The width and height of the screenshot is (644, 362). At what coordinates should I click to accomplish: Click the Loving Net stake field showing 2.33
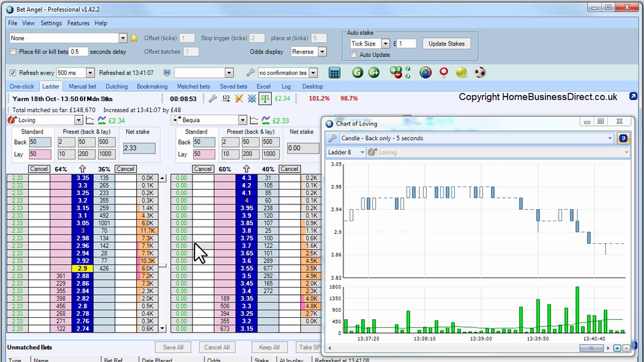coord(139,148)
